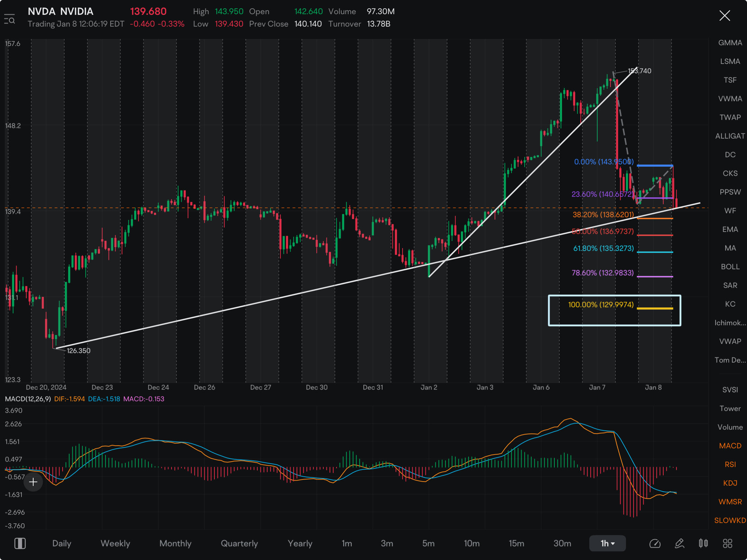Select the 30m interval
Screen dimensions: 747x560
click(x=562, y=543)
